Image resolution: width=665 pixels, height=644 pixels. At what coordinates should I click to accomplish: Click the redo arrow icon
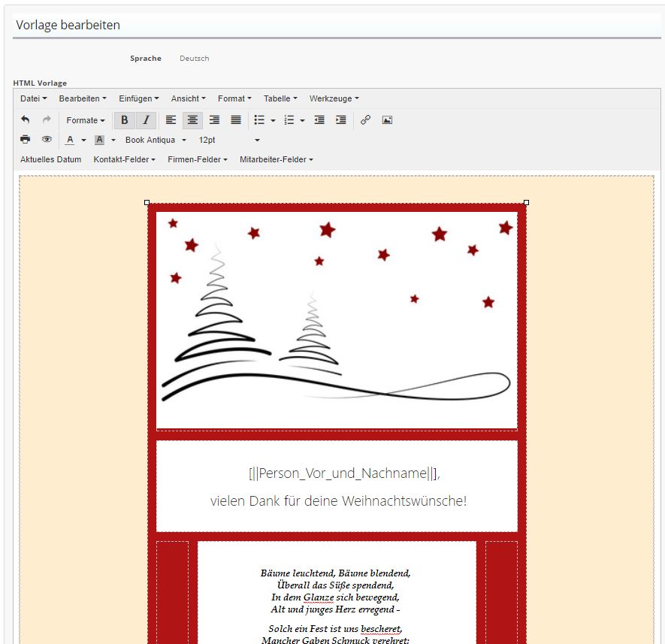click(47, 120)
